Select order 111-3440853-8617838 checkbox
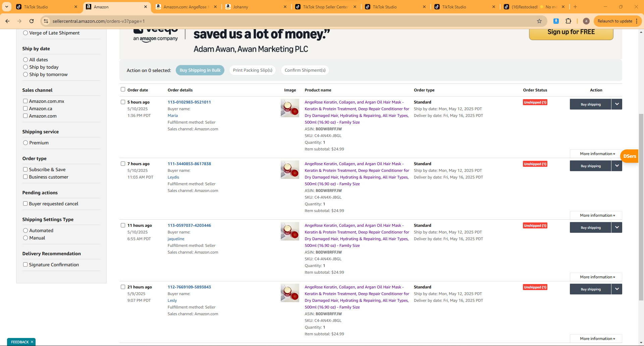Image resolution: width=644 pixels, height=346 pixels. click(123, 163)
